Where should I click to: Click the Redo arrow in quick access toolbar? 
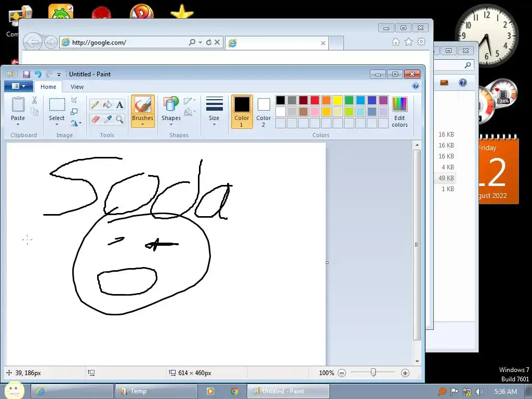(x=49, y=74)
